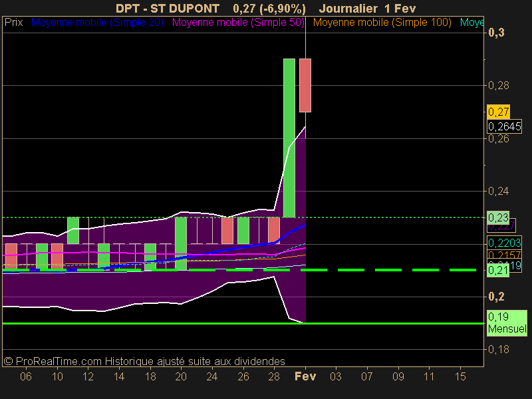Click the '10' date axis label

(x=57, y=376)
